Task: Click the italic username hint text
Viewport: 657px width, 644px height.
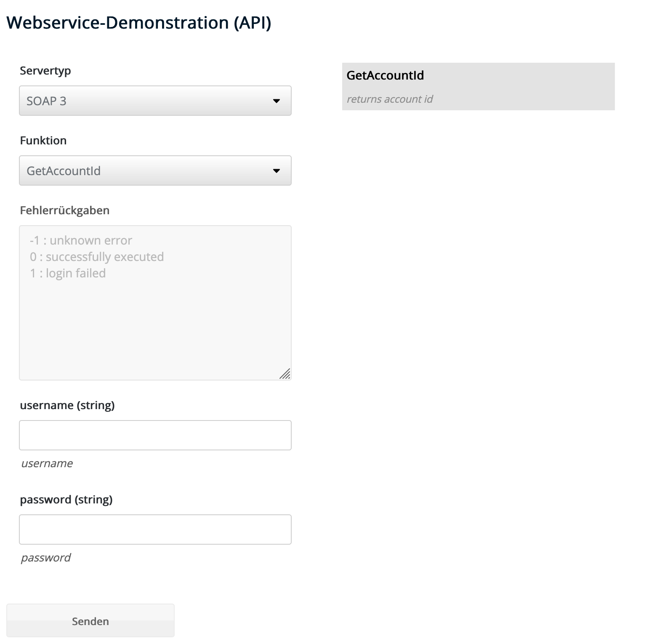Action: 47,463
